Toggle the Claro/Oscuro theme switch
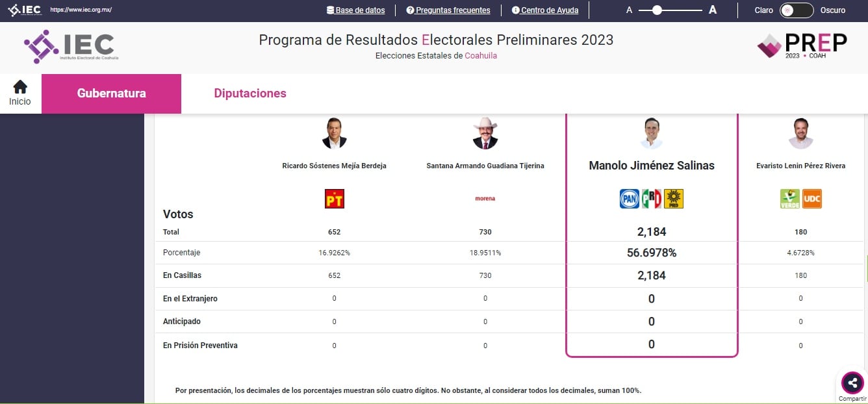868x404 pixels. 797,10
